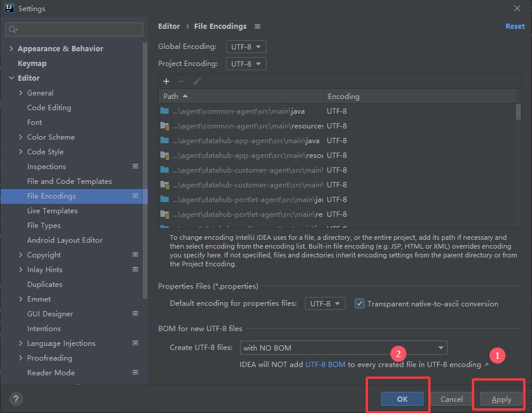Select Duplicates in settings tree
532x413 pixels.
[x=45, y=284]
